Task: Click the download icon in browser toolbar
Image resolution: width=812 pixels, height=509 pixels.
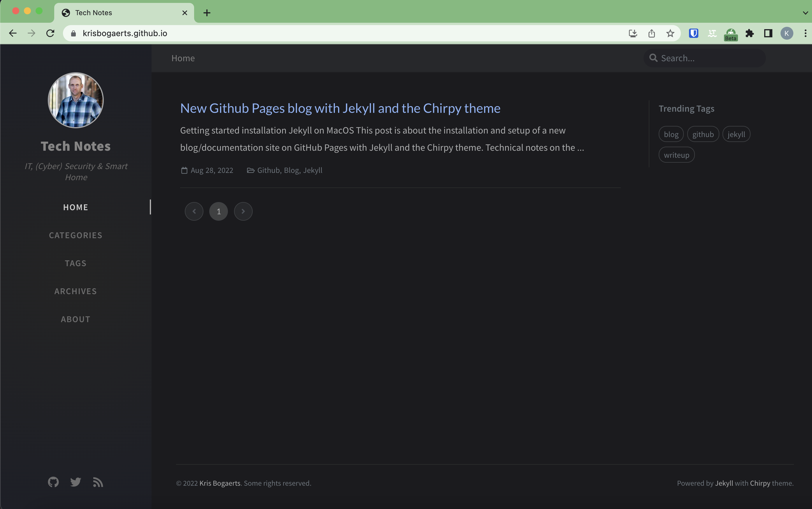Action: (x=632, y=33)
